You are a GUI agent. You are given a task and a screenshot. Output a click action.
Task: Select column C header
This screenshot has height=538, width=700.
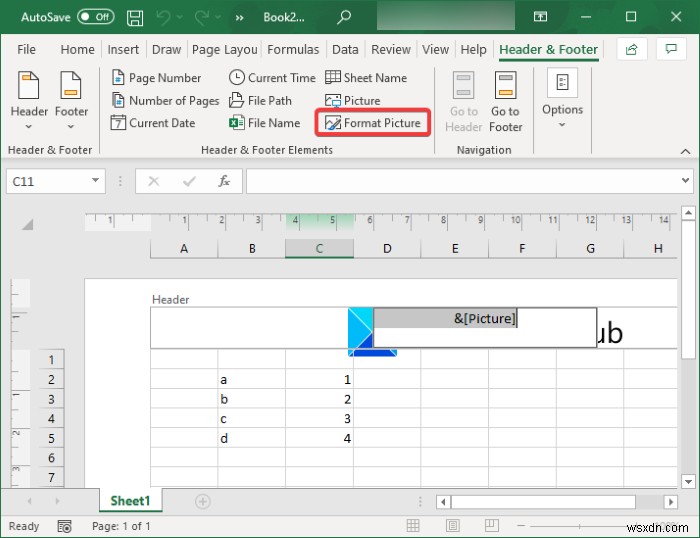click(x=319, y=249)
